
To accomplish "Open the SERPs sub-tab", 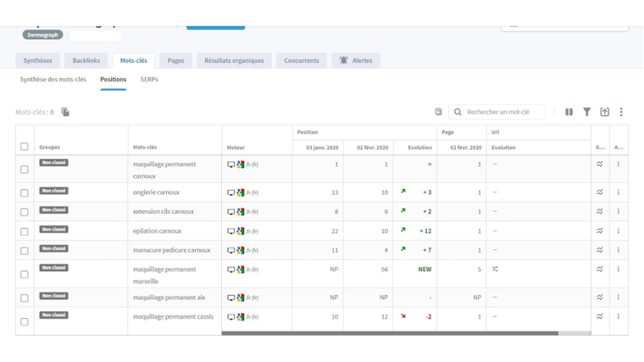I will (x=149, y=80).
